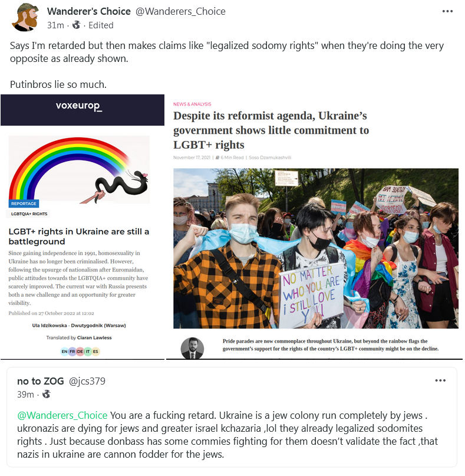The width and height of the screenshot is (465, 476).
Task: Select the EN language badge
Action: [65, 352]
